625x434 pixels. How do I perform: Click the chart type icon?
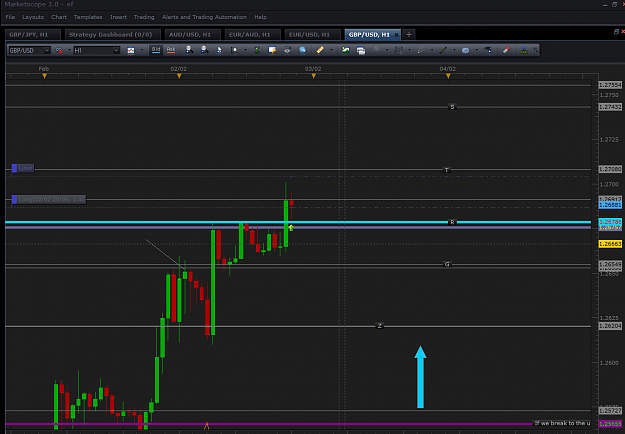(x=131, y=51)
